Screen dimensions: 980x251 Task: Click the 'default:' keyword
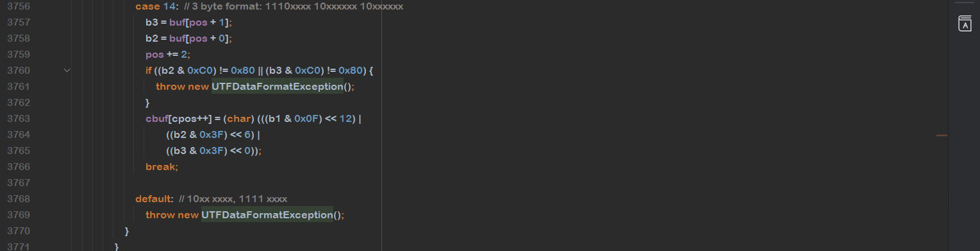coord(154,199)
